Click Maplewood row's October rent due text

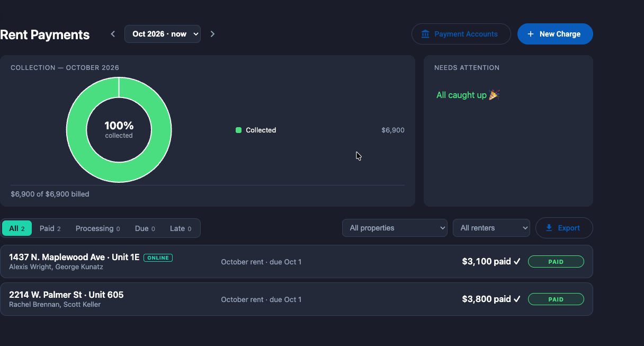pos(261,262)
